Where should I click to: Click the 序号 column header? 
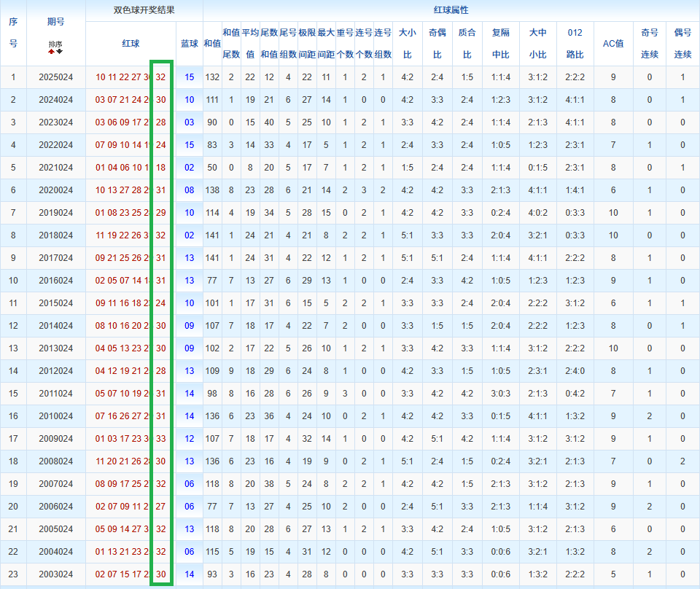[13, 33]
